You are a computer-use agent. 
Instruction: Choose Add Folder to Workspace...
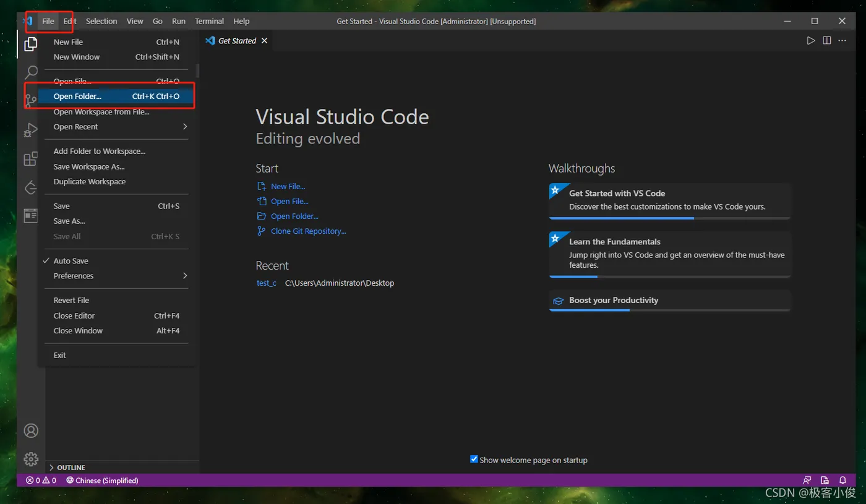coord(116,151)
